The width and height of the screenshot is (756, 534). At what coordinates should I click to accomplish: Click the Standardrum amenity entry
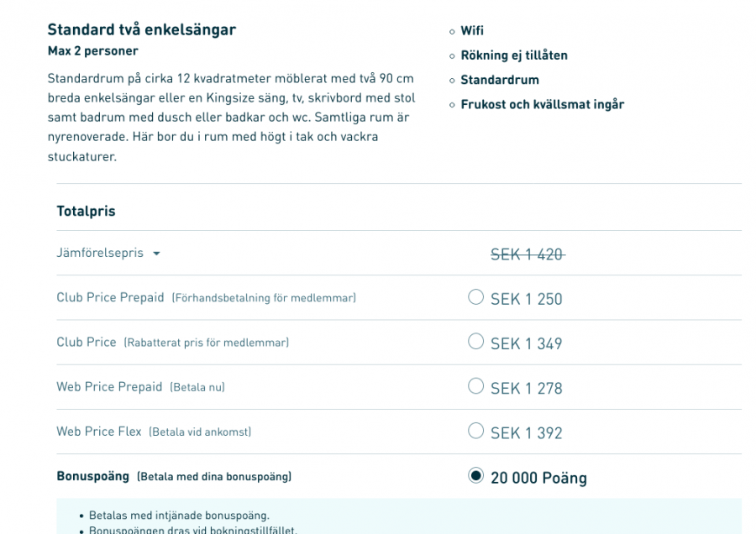point(501,80)
